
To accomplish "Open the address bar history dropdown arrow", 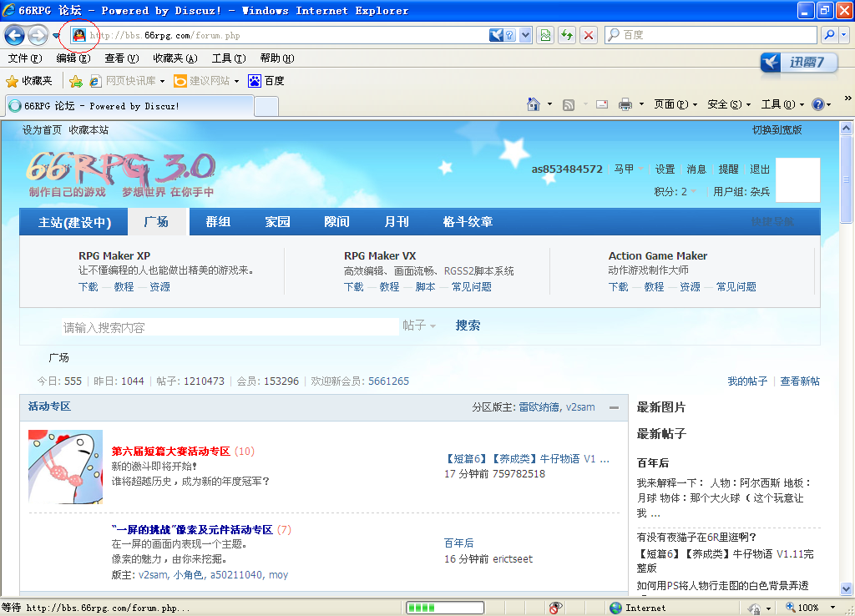I will click(x=525, y=35).
